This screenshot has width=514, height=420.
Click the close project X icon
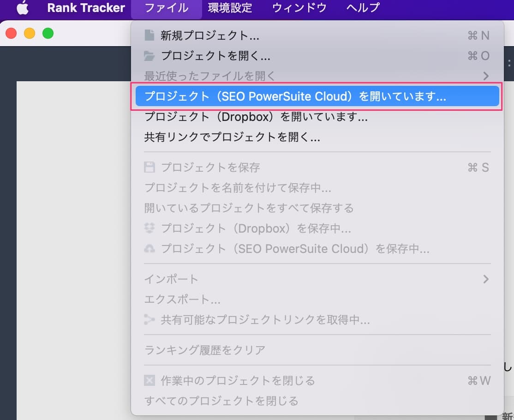[x=149, y=380]
